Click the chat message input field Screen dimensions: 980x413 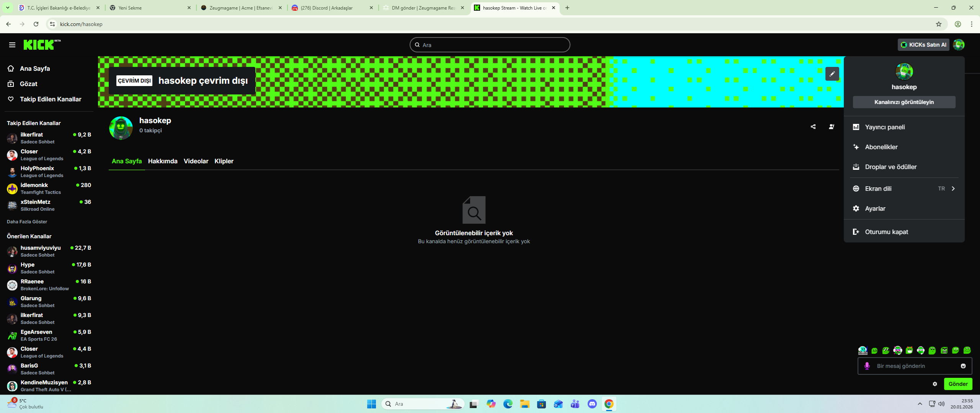tap(915, 366)
